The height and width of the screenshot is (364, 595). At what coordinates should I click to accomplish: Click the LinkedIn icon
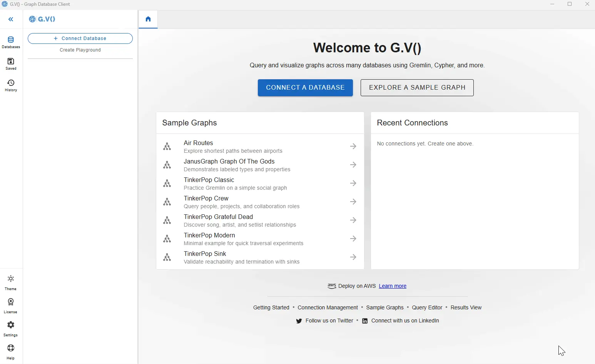[364, 321]
